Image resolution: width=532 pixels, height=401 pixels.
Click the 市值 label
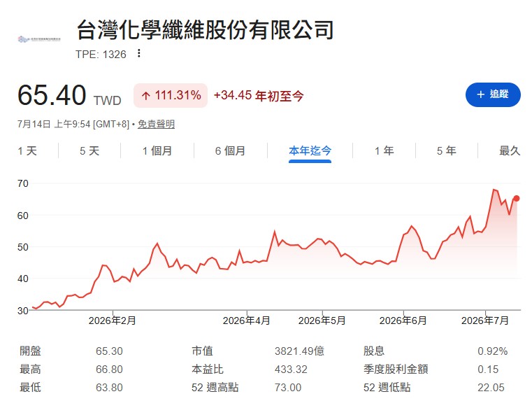pyautogui.click(x=202, y=351)
